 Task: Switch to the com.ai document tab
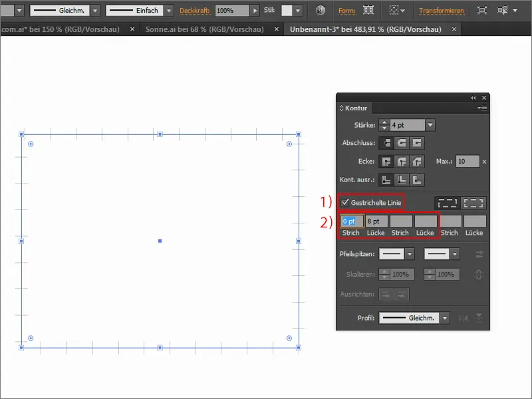60,29
